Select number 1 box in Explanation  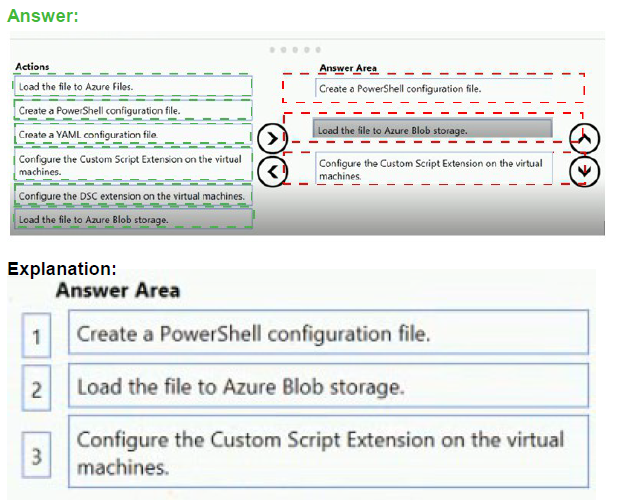(x=36, y=334)
